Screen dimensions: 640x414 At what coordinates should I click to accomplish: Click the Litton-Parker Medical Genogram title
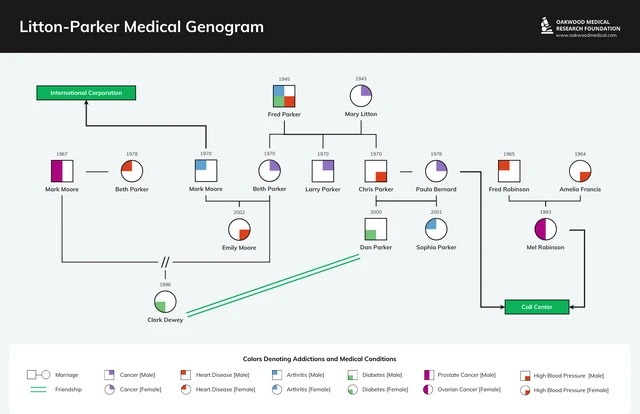pyautogui.click(x=142, y=27)
